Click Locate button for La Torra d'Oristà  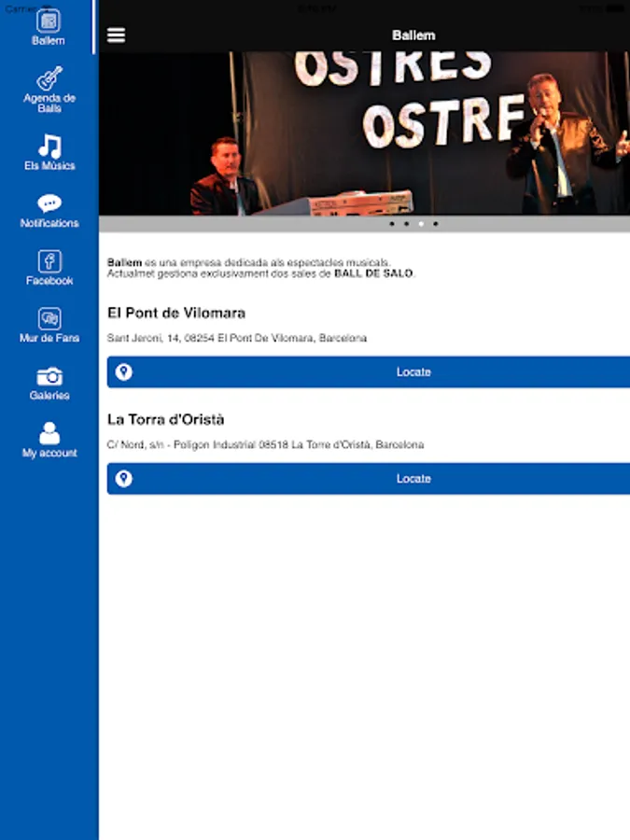point(369,479)
